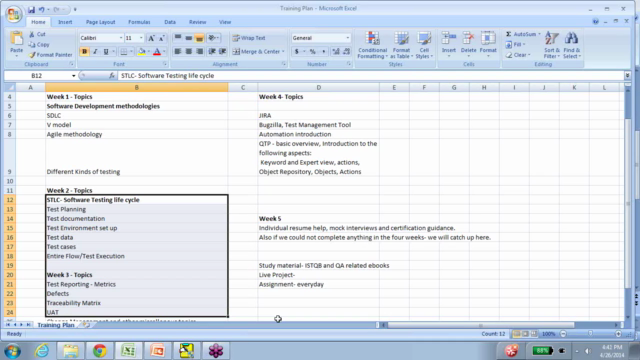The image size is (640, 360).
Task: Increase decimal places
Action: [x=336, y=51]
